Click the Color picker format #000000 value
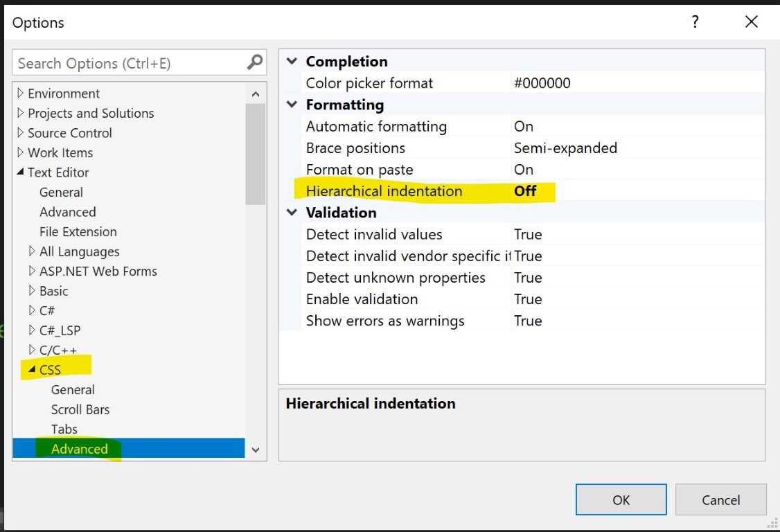This screenshot has height=532, width=780. [x=542, y=83]
